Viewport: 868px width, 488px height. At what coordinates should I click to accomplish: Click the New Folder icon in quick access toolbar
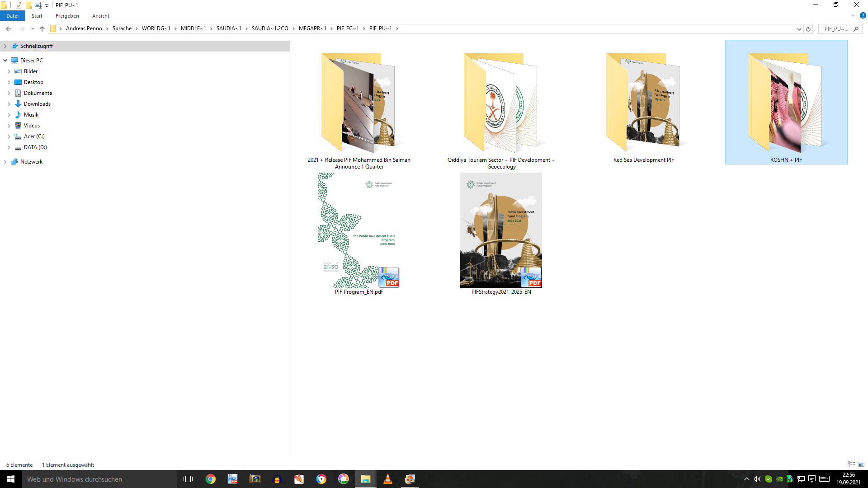[28, 5]
